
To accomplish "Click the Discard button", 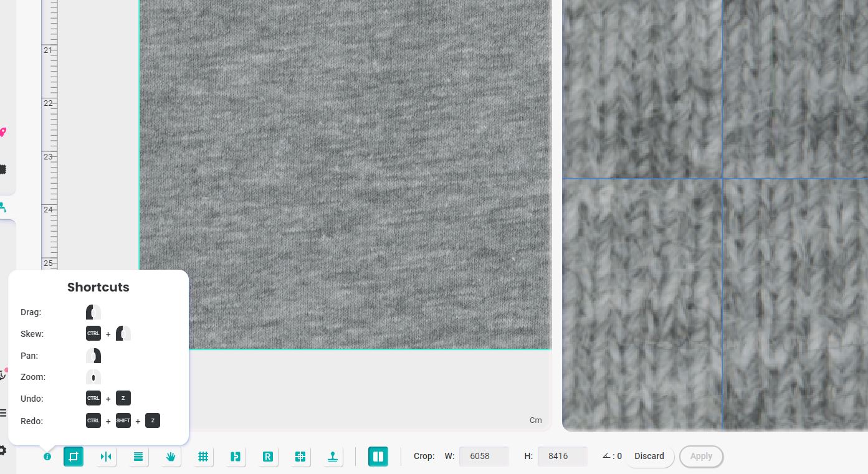I will (649, 457).
